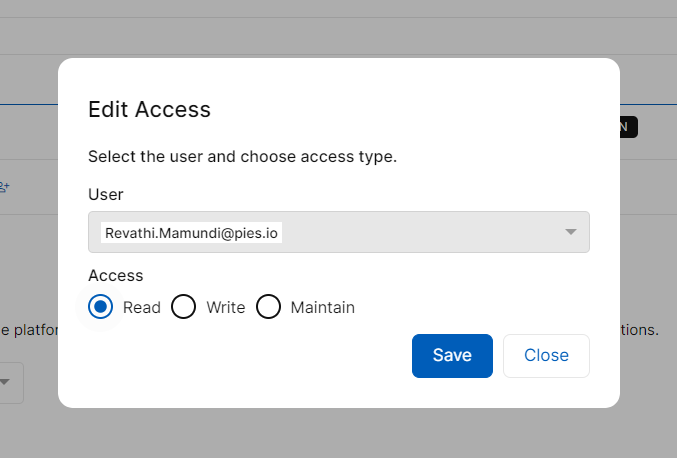Click the Revathi.Mamundi@pies.io selected value
The height and width of the screenshot is (458, 677).
coord(191,233)
